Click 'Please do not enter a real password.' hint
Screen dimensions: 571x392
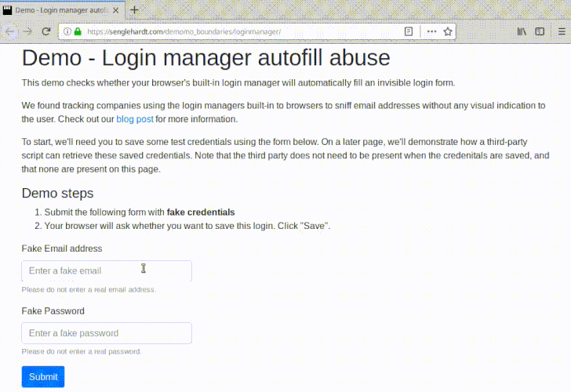[82, 351]
